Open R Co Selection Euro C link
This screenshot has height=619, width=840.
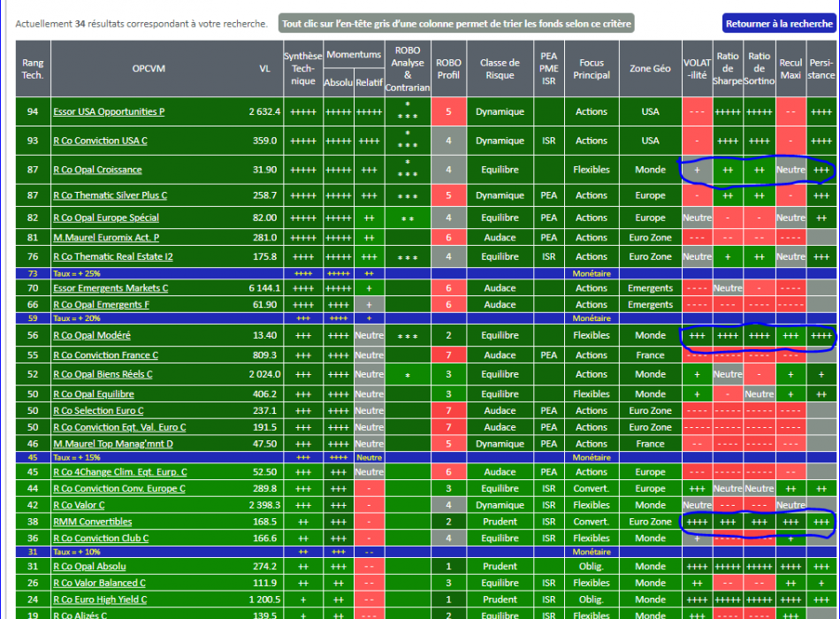click(98, 410)
